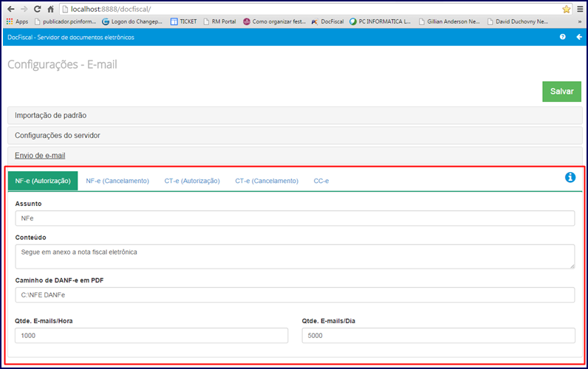Open the TICKET bookmark
The height and width of the screenshot is (369, 588).
pos(184,21)
